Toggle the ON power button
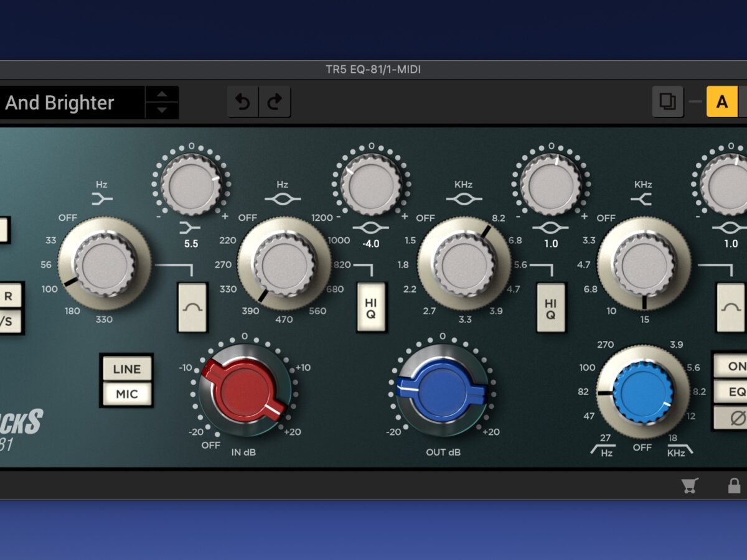This screenshot has width=747, height=560. [731, 366]
